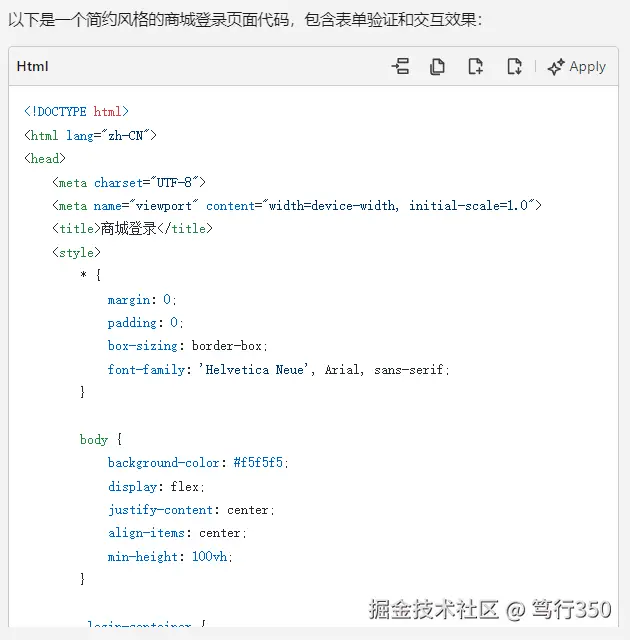Screen dimensions: 630x640
Task: Click the insert-at-cursor icon in code header
Action: tap(400, 66)
